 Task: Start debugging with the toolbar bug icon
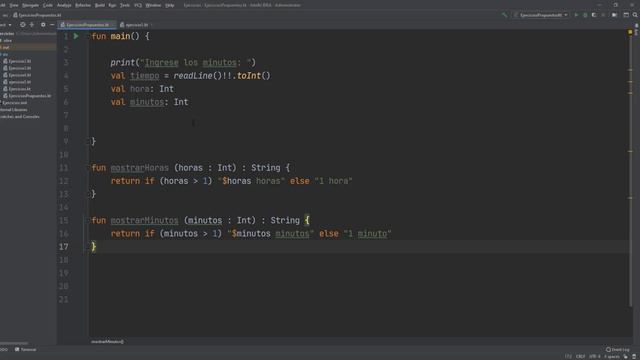585,15
